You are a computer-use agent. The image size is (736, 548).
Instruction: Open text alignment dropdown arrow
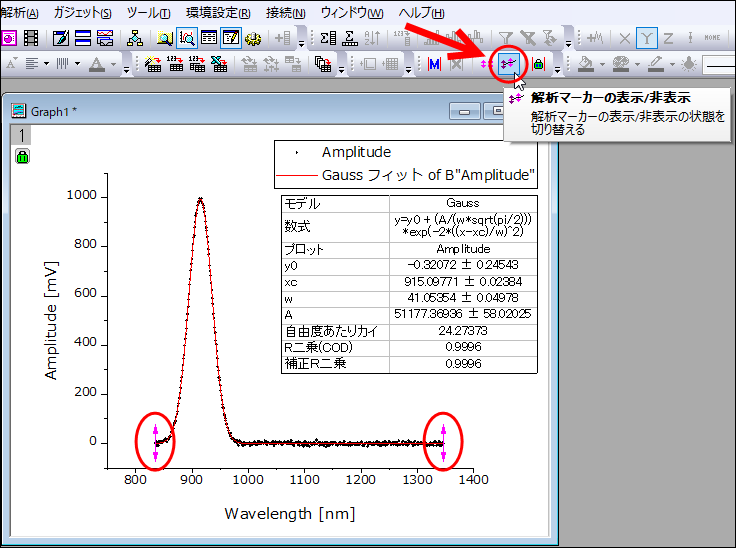pos(46,64)
